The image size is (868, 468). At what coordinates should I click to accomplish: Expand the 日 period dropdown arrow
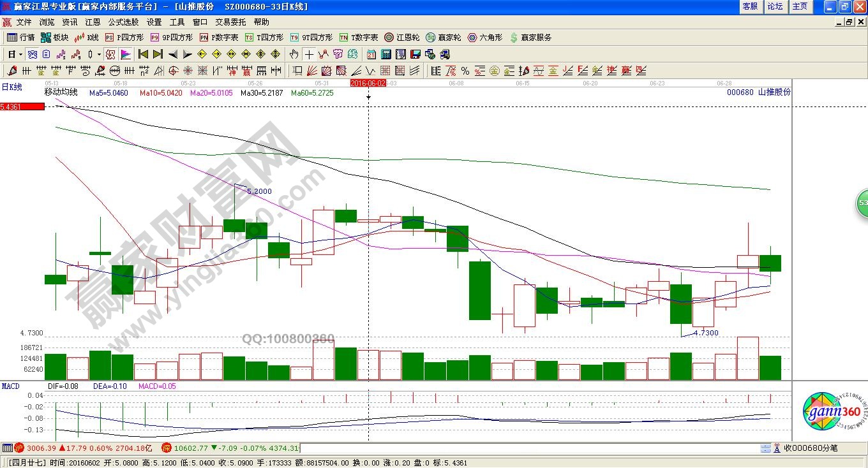click(x=20, y=54)
